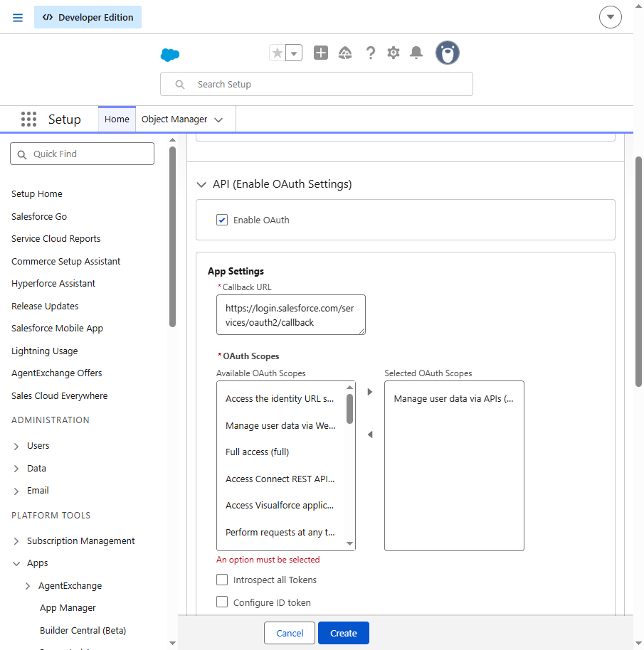Select Manage user data via Web scope
The image size is (644, 650).
[x=281, y=426]
